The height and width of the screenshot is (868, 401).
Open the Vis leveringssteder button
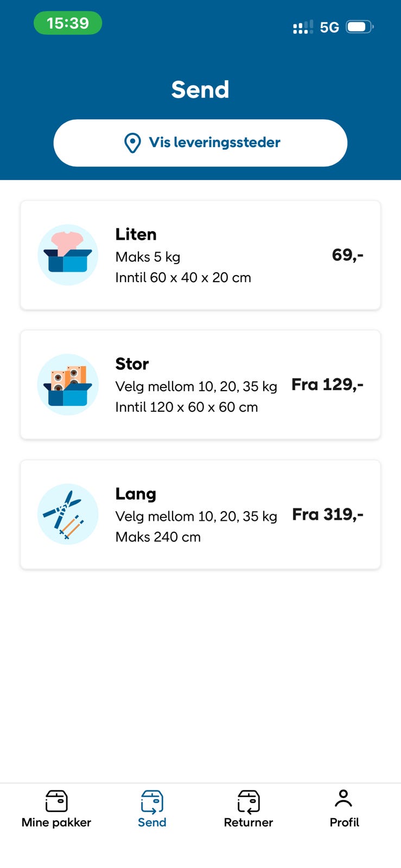click(200, 143)
